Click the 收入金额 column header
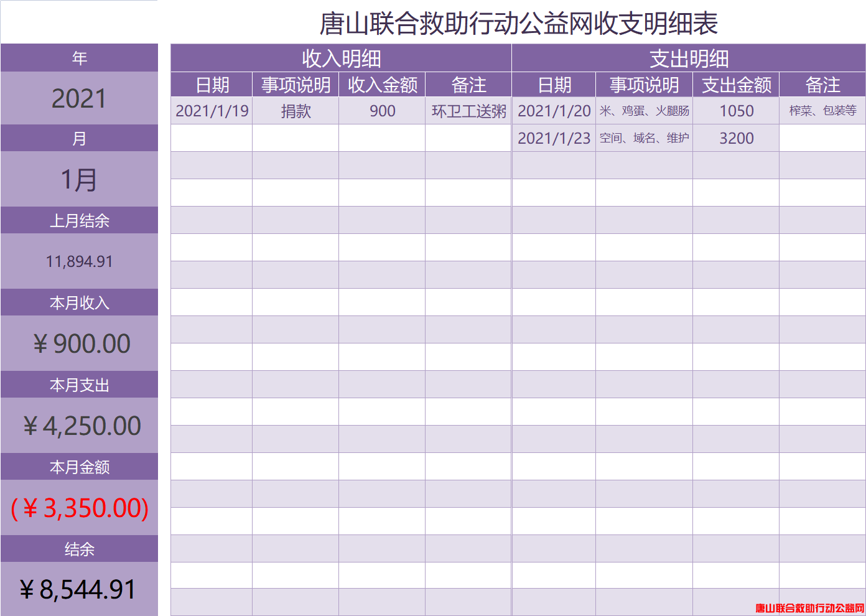 pyautogui.click(x=382, y=85)
